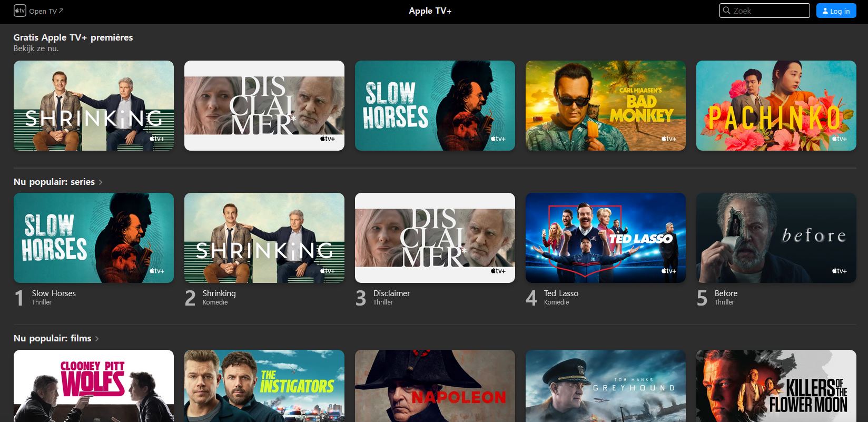Screen dimensions: 868x422
Task: Open the Before series thumbnail
Action: (x=776, y=238)
